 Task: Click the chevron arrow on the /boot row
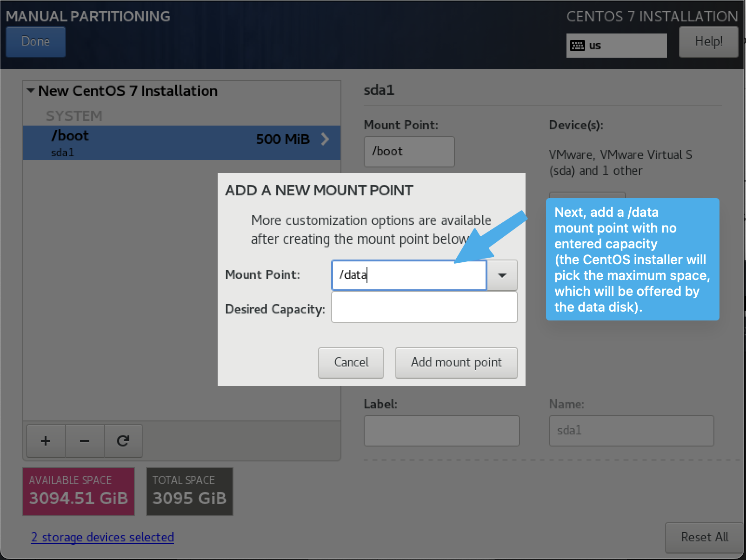[325, 139]
